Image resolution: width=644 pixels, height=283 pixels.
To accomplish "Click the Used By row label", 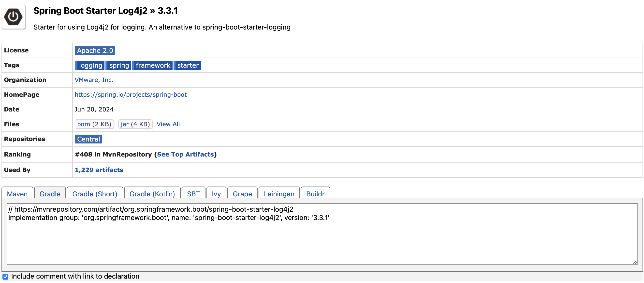I will point(17,170).
